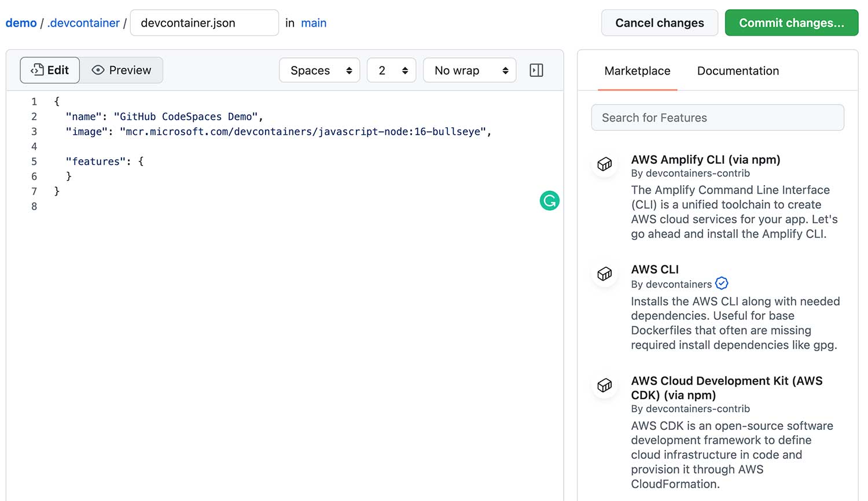Screen dimensions: 868x501
Task: Click the AWS Cloud Development Kit package icon
Action: pyautogui.click(x=605, y=385)
